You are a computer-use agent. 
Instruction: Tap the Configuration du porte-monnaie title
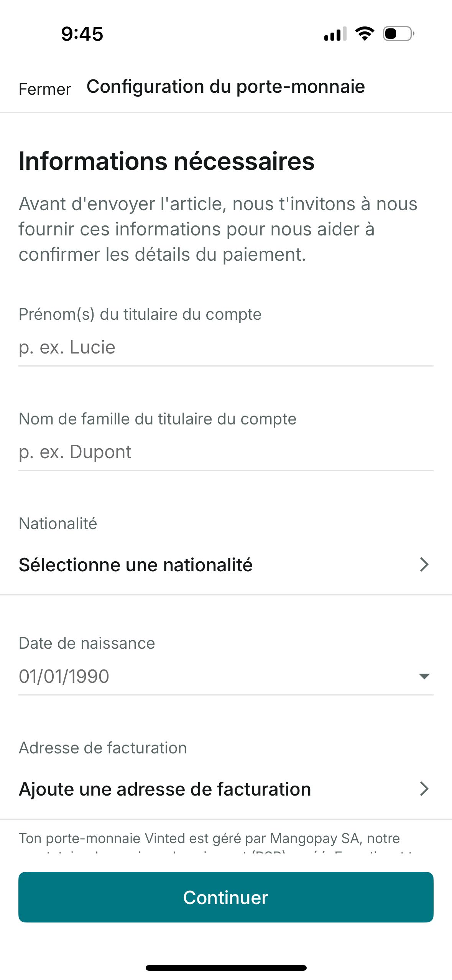[225, 87]
